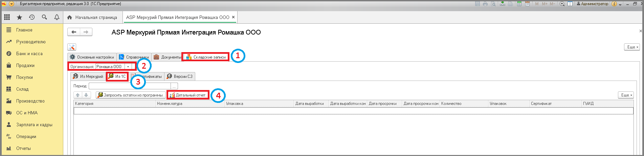The width and height of the screenshot is (644, 156).
Task: Select the Справочники tab
Action: (134, 57)
